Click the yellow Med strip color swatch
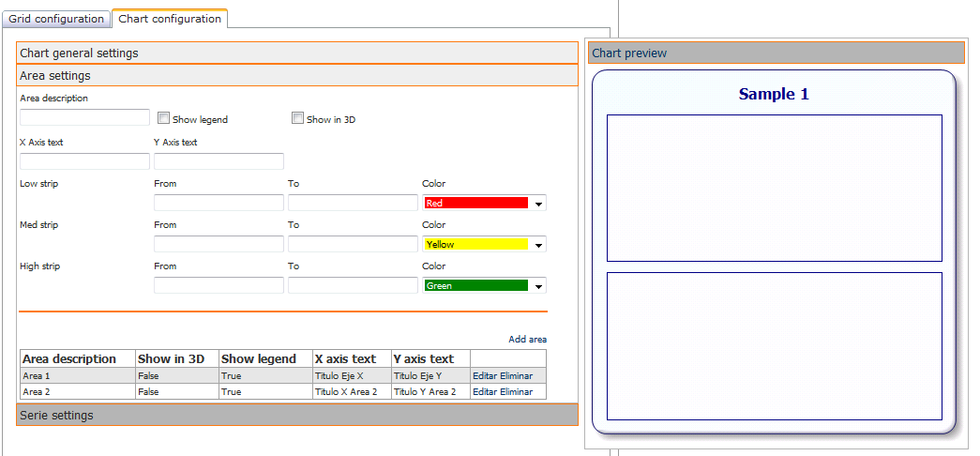This screenshot has height=456, width=980. point(476,244)
